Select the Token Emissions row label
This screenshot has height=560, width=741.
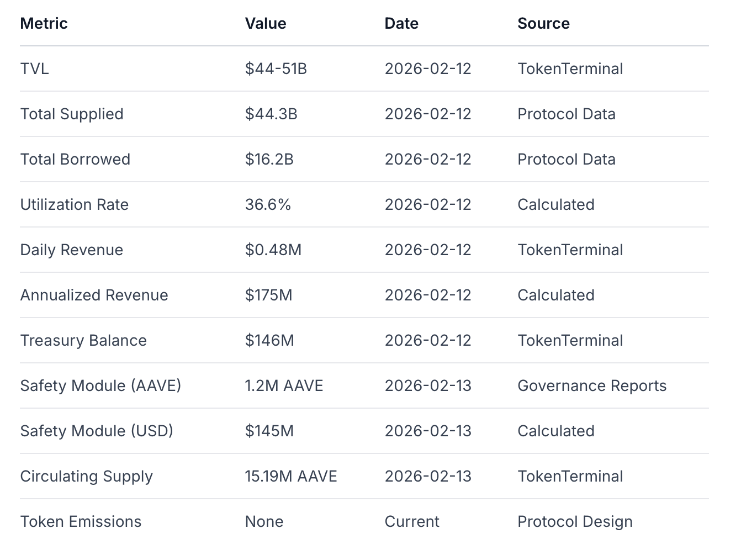pos(81,521)
